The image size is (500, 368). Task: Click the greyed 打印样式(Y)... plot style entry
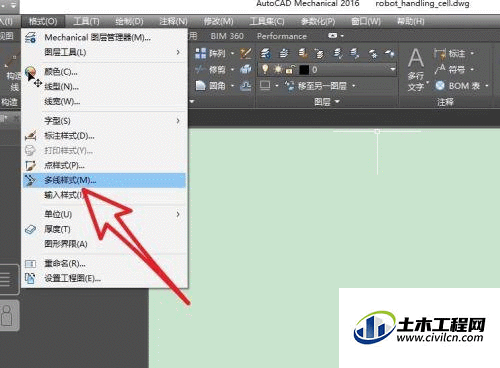click(x=104, y=151)
